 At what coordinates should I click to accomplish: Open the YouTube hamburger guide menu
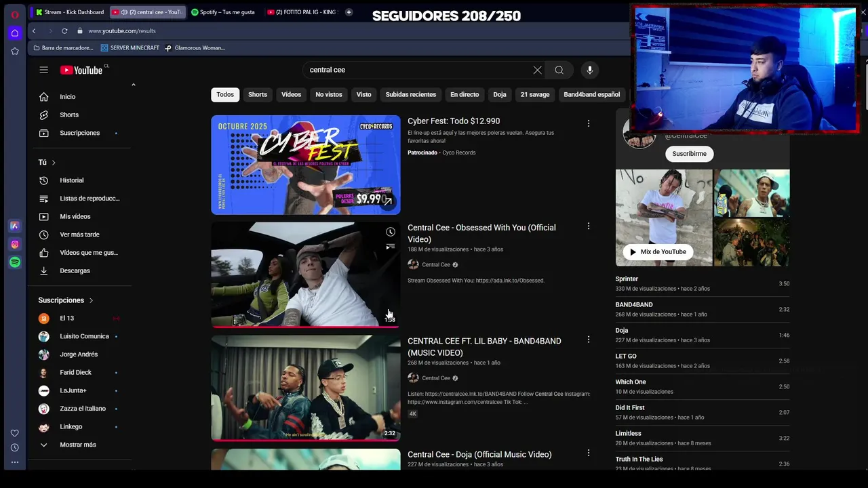tap(43, 70)
